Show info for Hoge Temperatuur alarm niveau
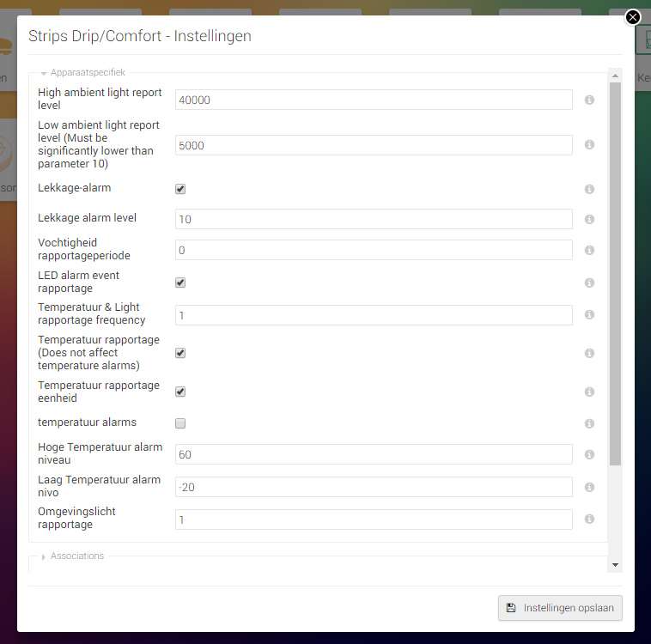Image resolution: width=651 pixels, height=644 pixels. coord(589,455)
